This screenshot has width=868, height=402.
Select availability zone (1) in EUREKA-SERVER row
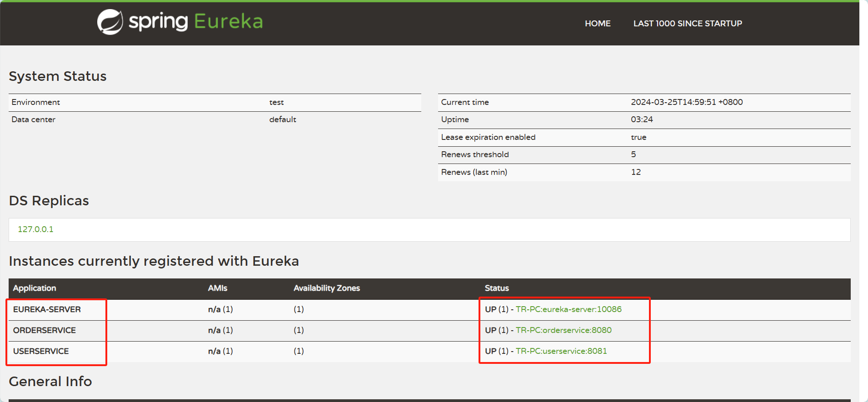pyautogui.click(x=299, y=309)
